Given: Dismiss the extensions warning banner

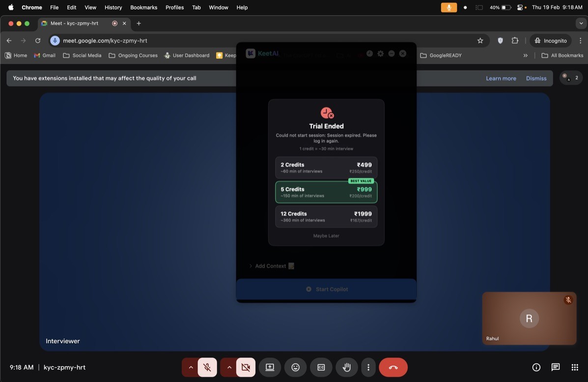Looking at the screenshot, I should pos(536,78).
